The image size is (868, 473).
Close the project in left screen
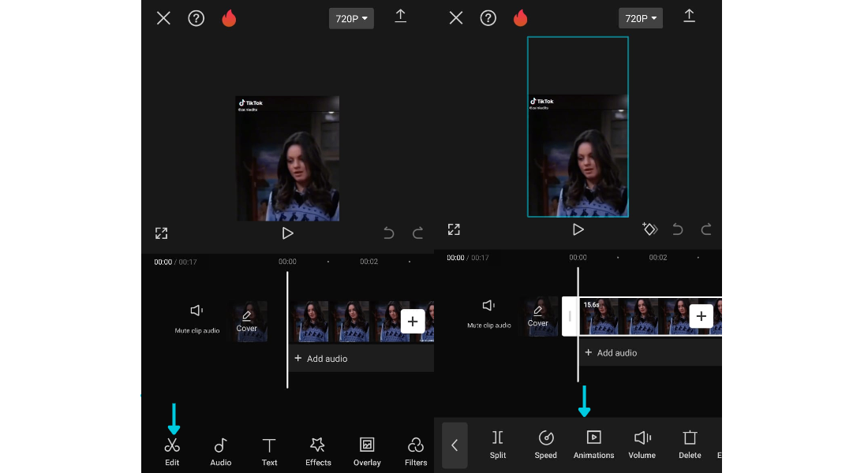(163, 18)
